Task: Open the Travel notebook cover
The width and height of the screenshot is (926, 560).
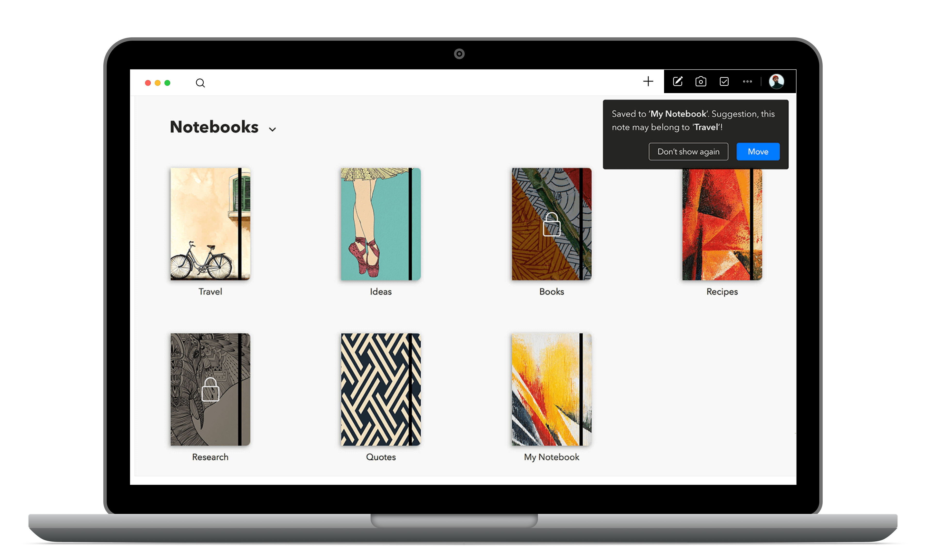Action: pos(210,224)
